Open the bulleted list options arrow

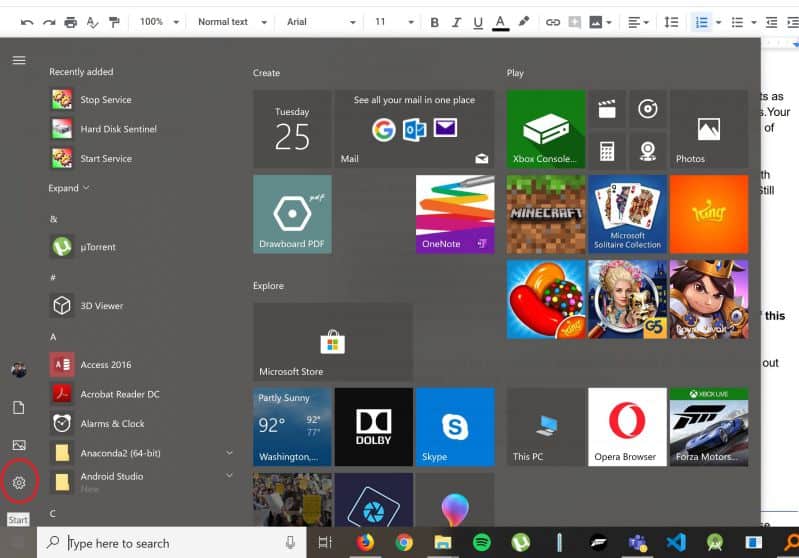pyautogui.click(x=754, y=22)
